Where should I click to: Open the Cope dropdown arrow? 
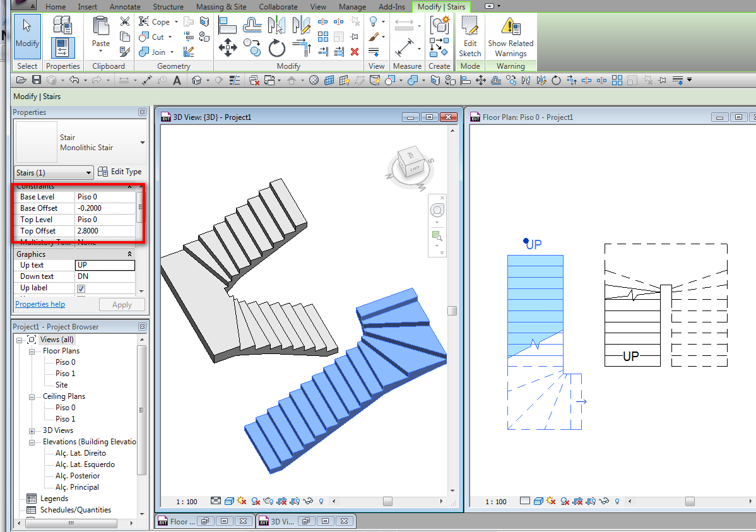(176, 21)
